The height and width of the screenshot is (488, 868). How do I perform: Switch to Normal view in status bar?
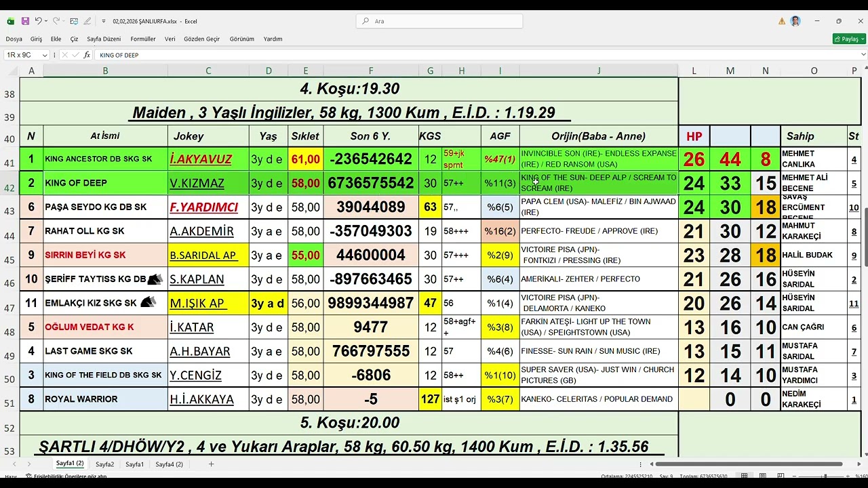[745, 476]
